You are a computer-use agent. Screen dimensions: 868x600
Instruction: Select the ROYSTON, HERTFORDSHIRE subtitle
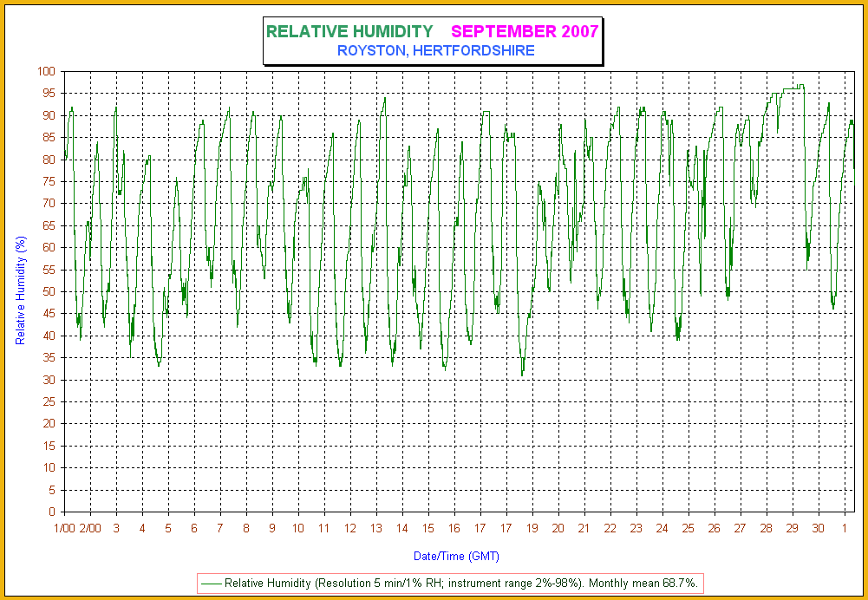tap(435, 51)
